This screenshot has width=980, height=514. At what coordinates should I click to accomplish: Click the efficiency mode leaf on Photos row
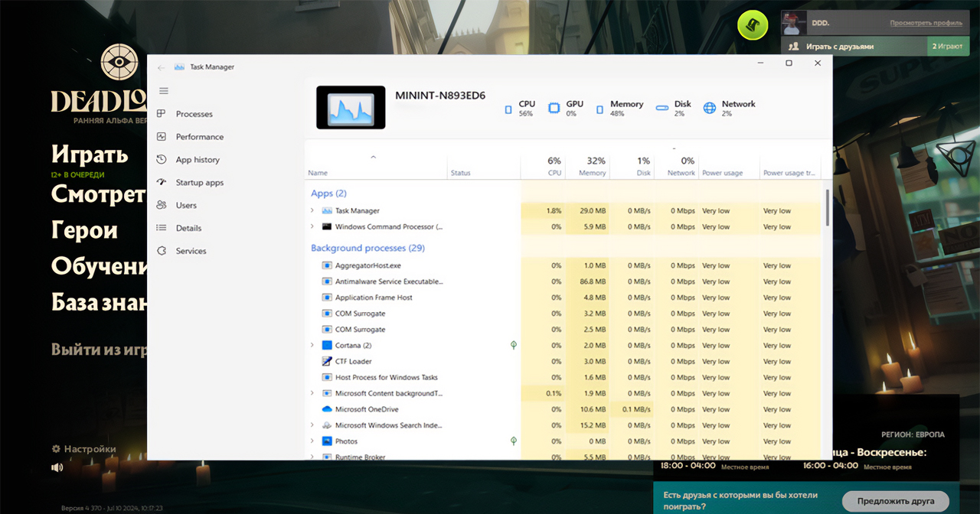pos(514,441)
